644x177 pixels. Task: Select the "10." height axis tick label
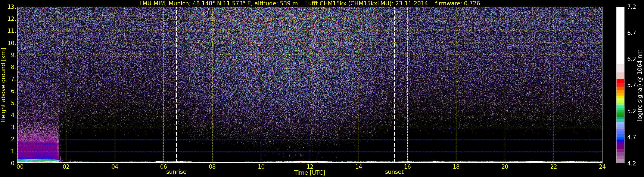coord(12,43)
